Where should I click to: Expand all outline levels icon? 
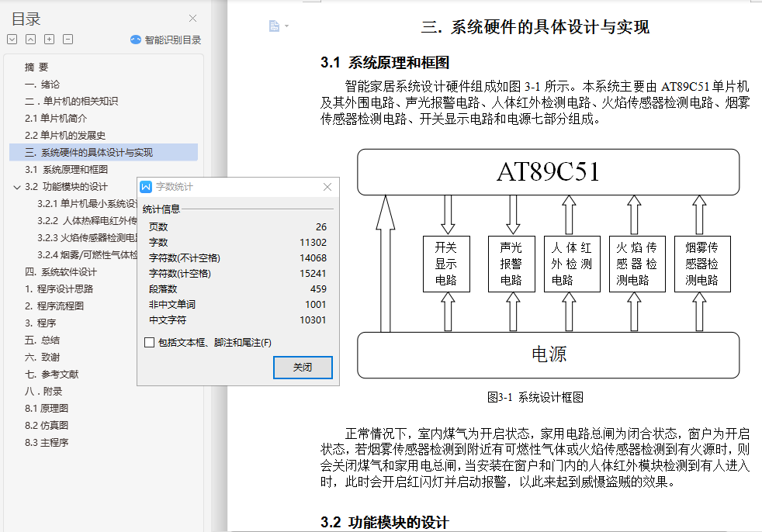(12, 40)
